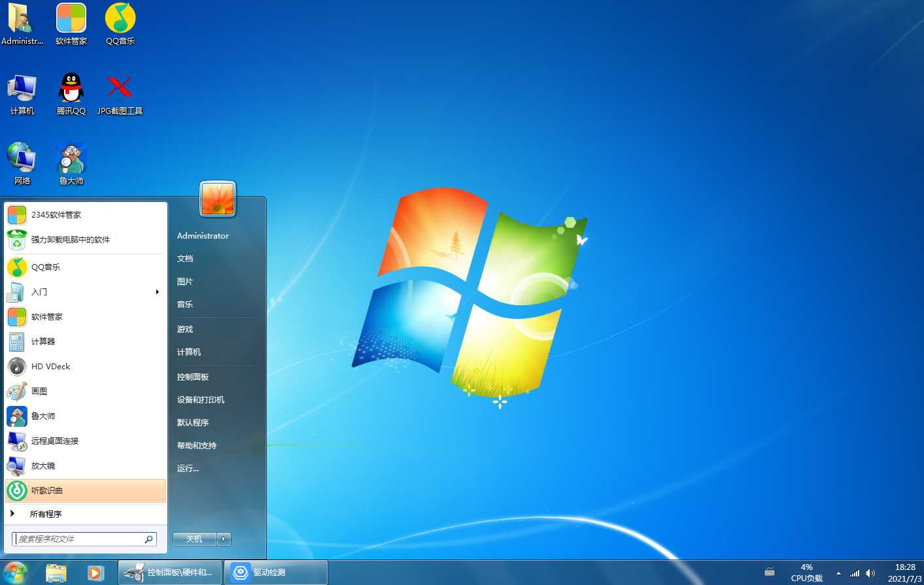Open 文档 from the Start menu

pos(185,259)
